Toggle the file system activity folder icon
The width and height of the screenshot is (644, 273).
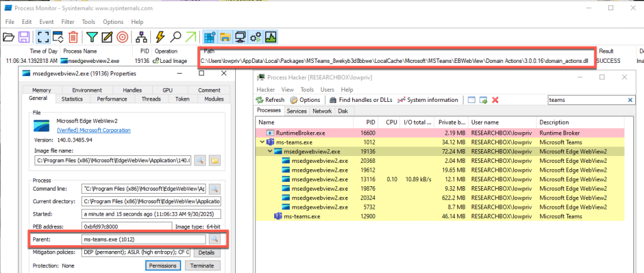225,37
